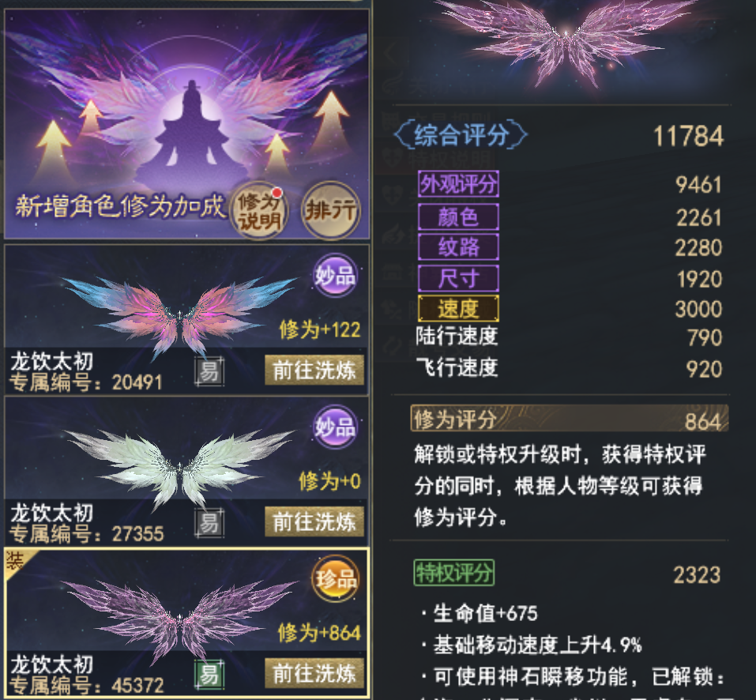Expand the 综合评分 header
756x700 pixels.
(461, 135)
